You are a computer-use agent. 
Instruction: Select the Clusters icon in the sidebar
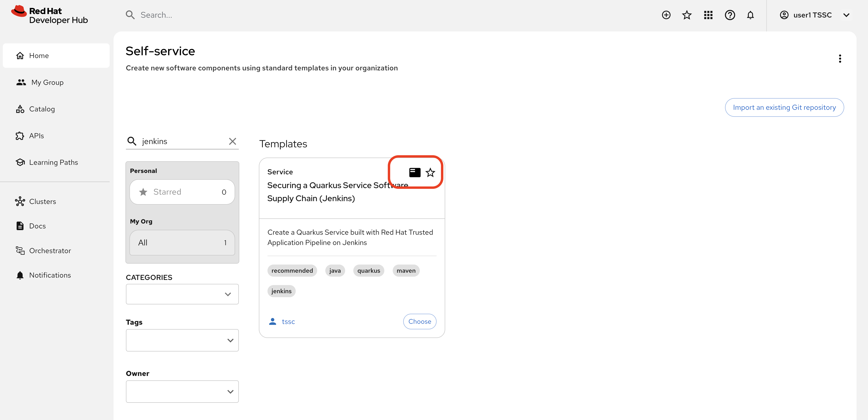[20, 201]
